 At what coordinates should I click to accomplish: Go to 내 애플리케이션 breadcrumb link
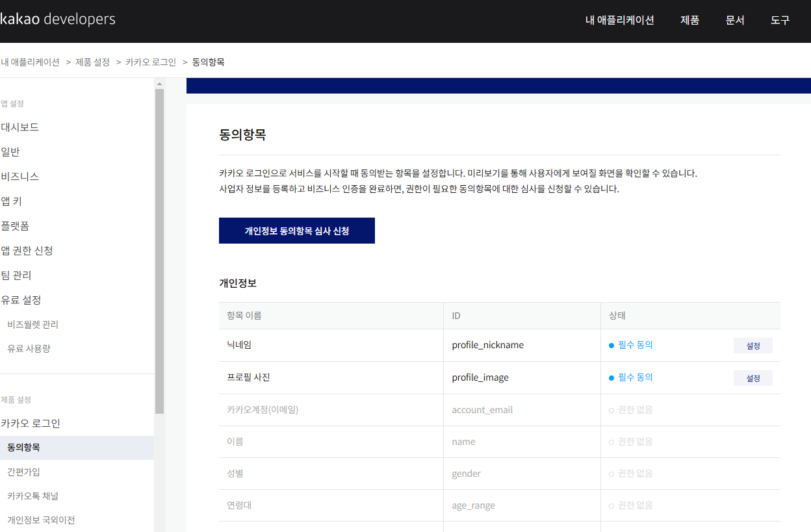click(30, 62)
